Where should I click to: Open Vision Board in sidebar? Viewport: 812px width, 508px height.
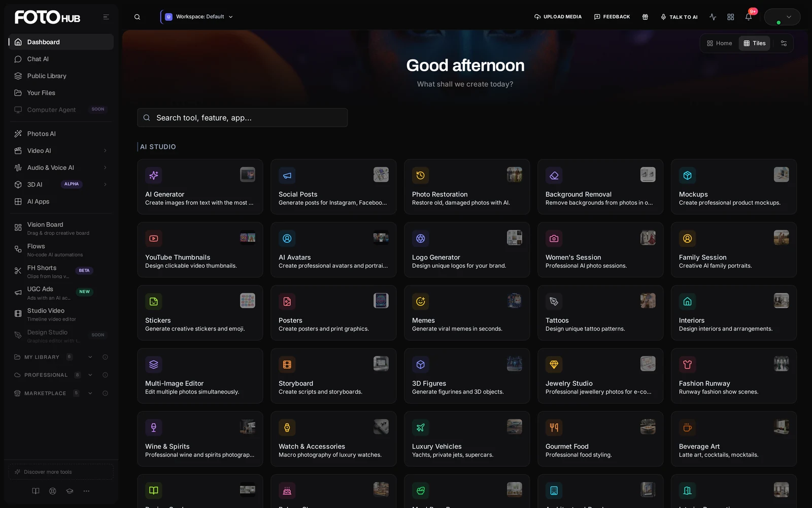point(61,228)
